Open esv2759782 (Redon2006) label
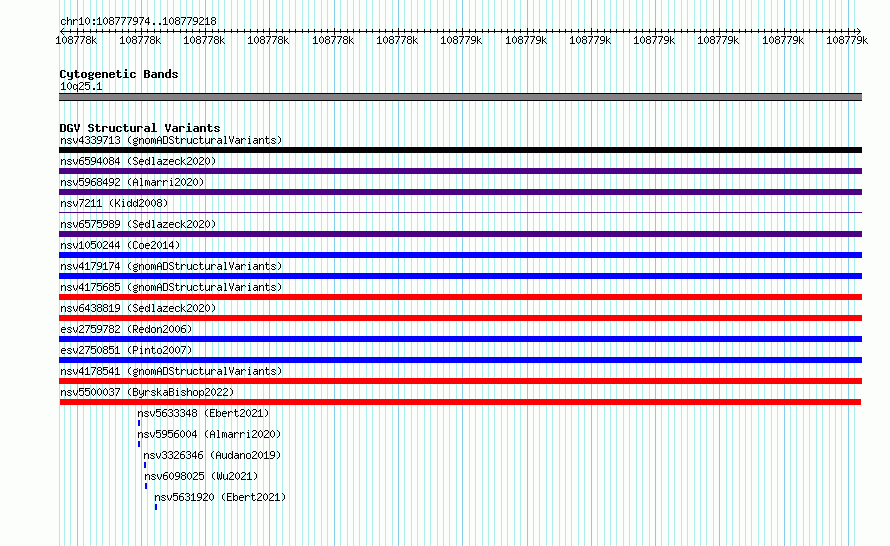The height and width of the screenshot is (546, 890). click(126, 329)
